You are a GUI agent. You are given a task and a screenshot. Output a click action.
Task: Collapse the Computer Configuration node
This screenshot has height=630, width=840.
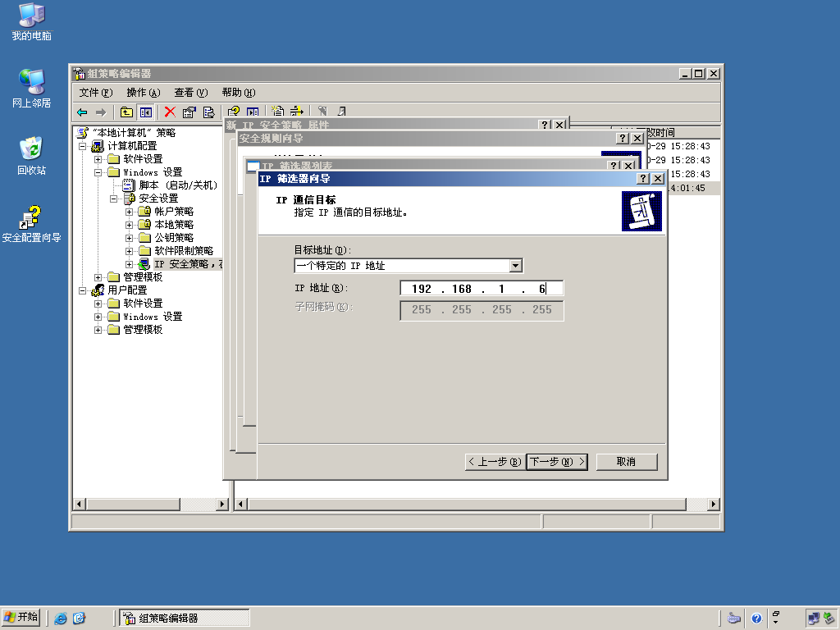[83, 146]
